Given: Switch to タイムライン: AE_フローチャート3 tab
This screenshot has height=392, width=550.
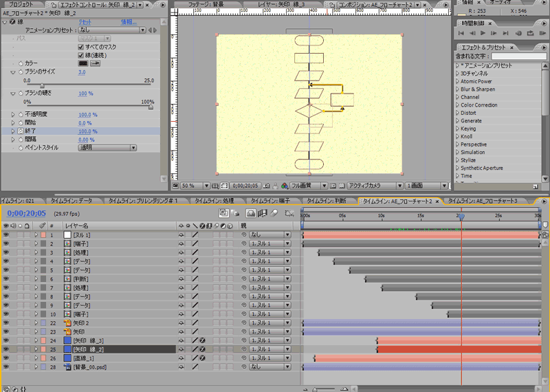Looking at the screenshot, I should [x=483, y=201].
